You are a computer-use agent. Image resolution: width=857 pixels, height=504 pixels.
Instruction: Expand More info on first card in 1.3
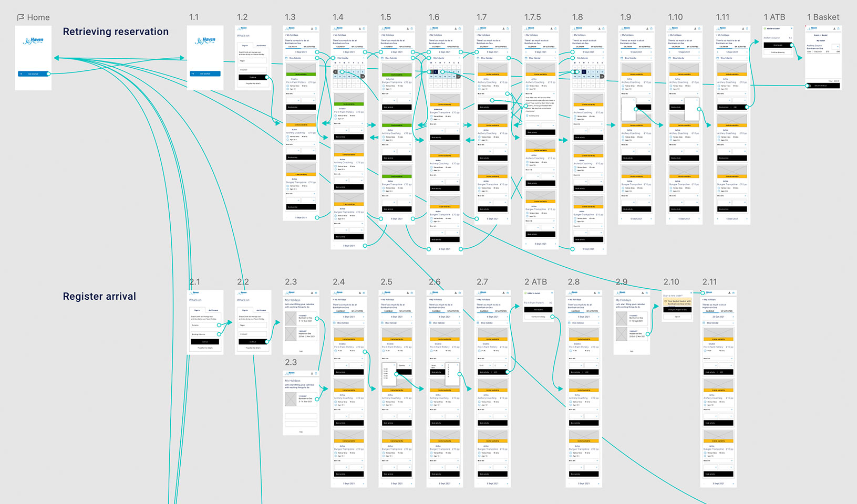[301, 93]
